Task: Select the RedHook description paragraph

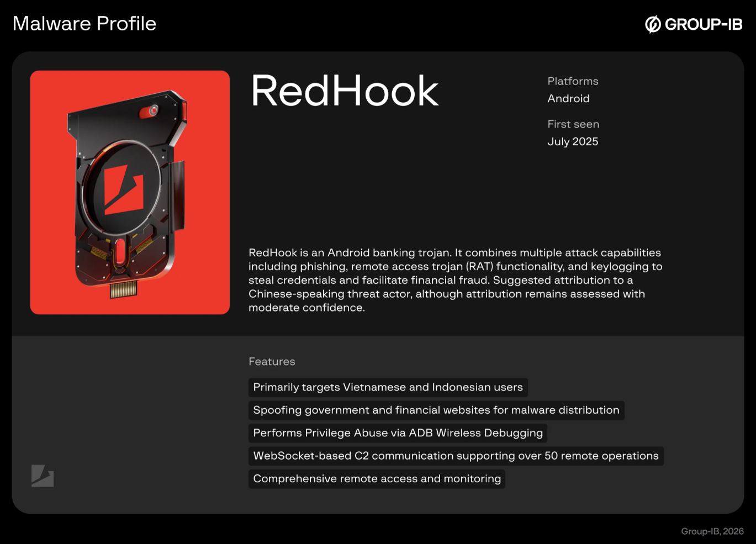Action: click(456, 280)
